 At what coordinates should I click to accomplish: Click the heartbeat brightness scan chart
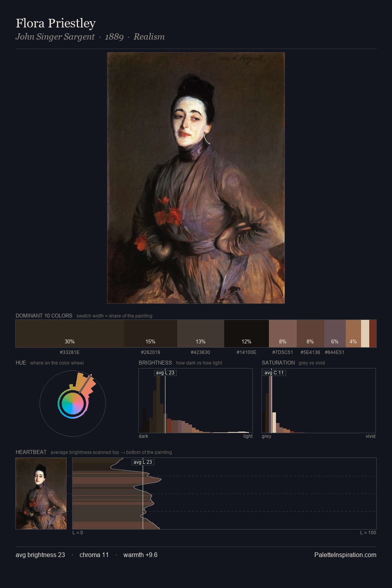(224, 494)
